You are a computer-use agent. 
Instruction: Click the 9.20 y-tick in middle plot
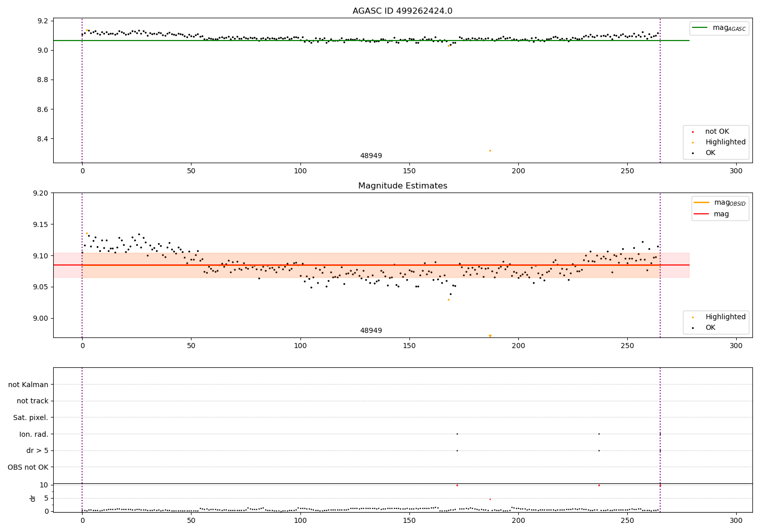[x=42, y=193]
